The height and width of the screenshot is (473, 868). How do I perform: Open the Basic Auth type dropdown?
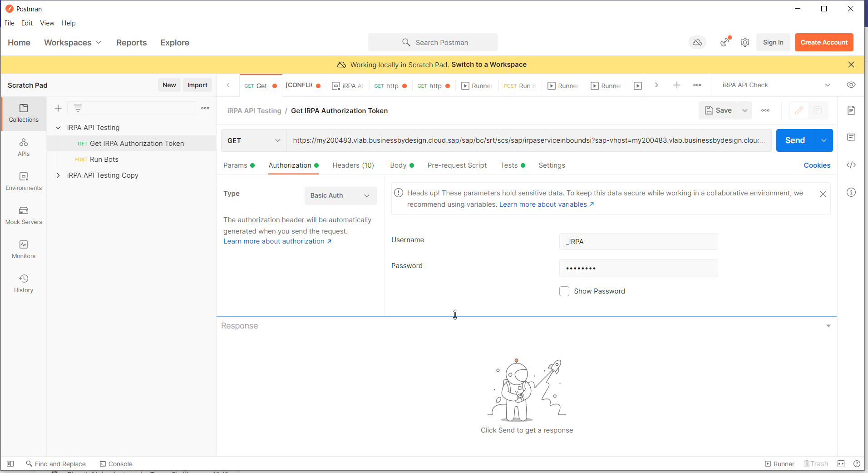tap(340, 195)
